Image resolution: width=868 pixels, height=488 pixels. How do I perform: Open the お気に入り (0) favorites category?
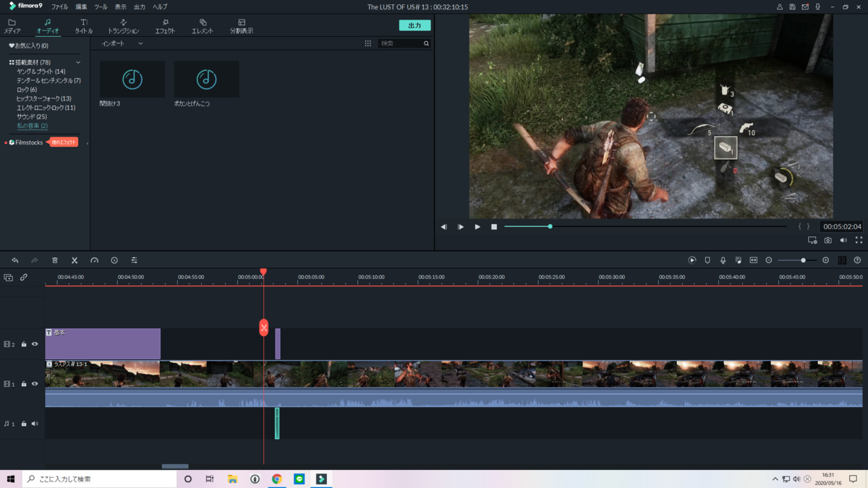29,46
